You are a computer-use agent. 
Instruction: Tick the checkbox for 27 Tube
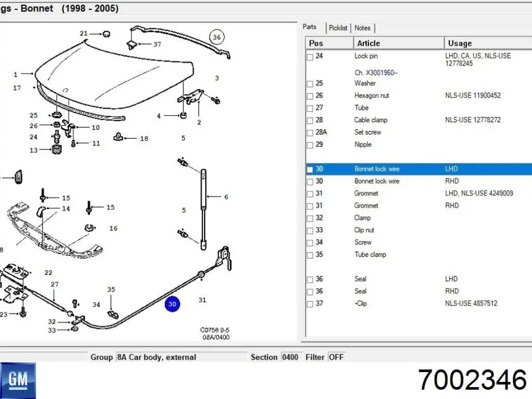(x=310, y=108)
